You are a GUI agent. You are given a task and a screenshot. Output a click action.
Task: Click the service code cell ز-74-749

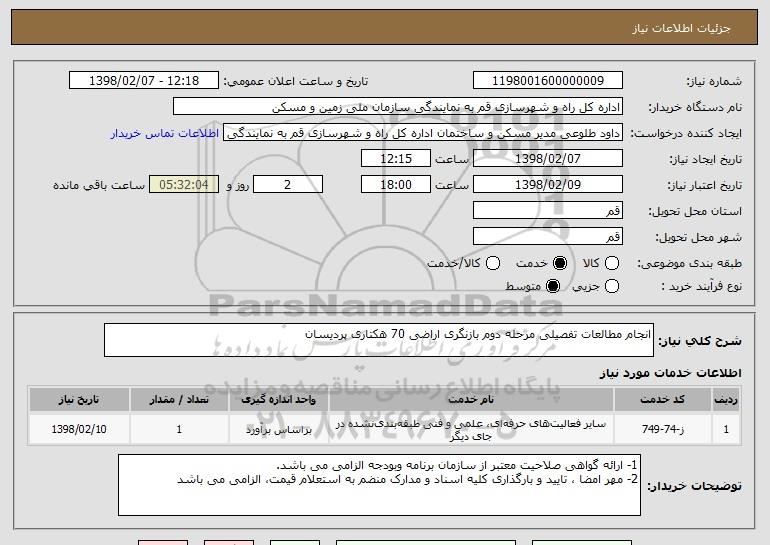(x=662, y=430)
